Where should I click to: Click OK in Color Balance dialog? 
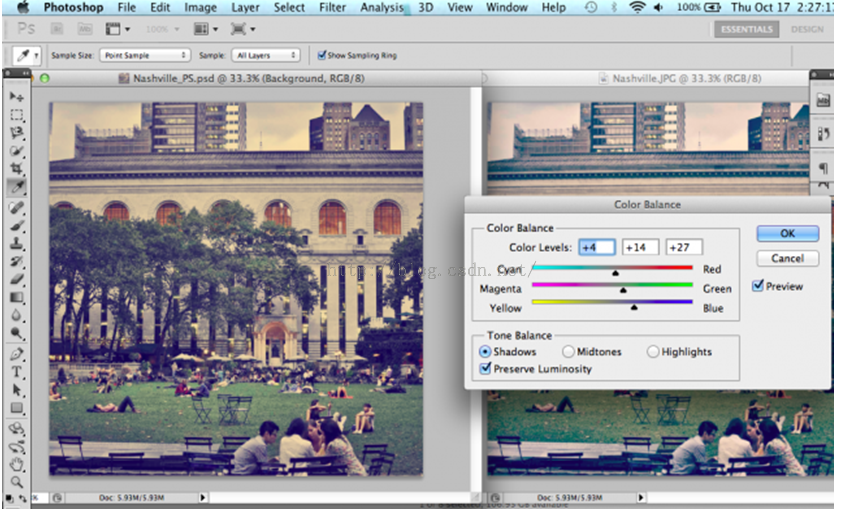(x=787, y=233)
